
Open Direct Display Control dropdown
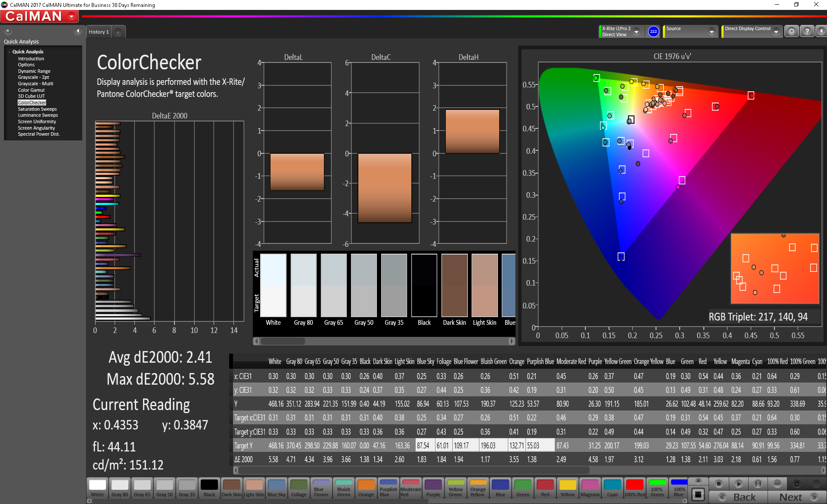776,32
